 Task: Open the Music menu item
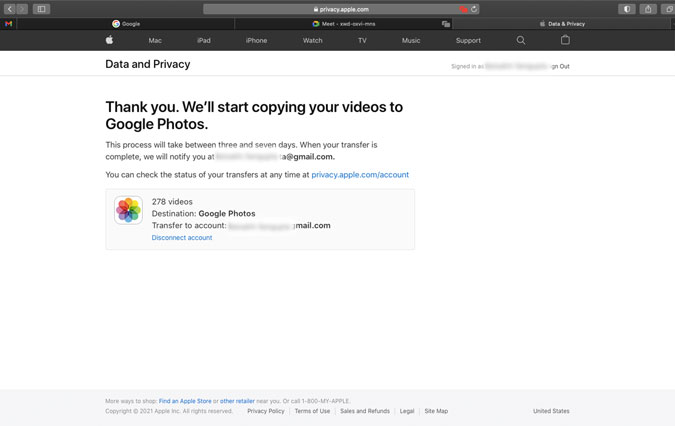(411, 40)
